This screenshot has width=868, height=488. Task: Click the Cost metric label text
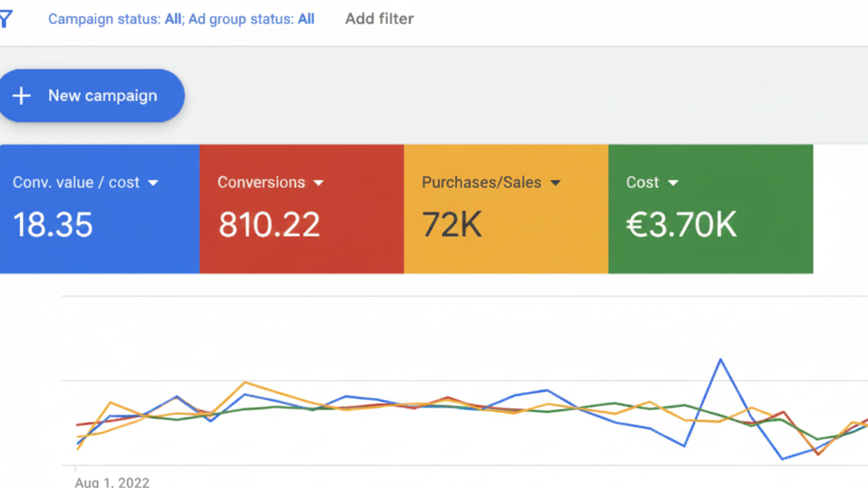642,183
